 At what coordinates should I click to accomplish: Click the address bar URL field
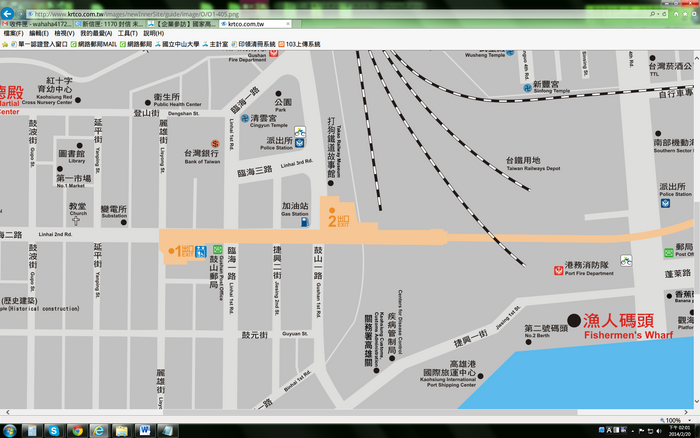click(x=339, y=14)
